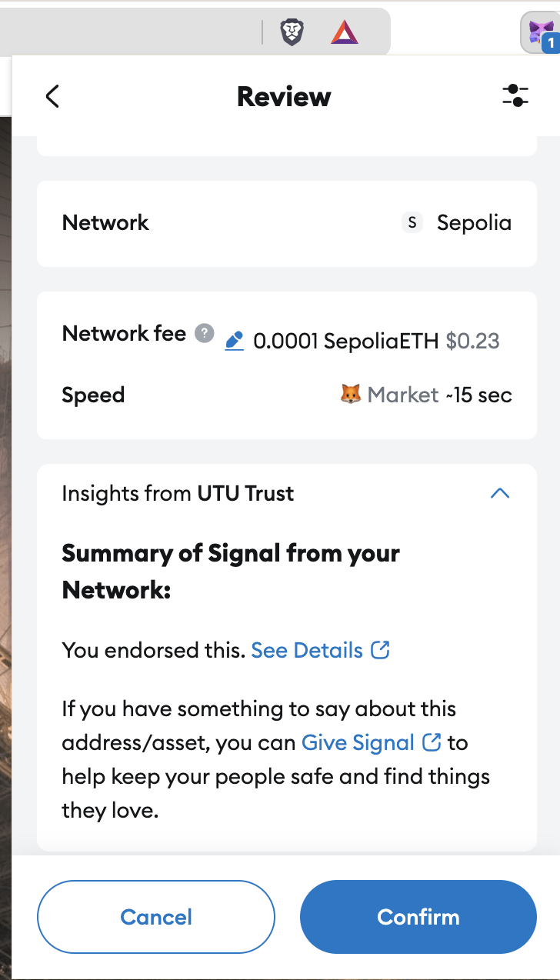The width and height of the screenshot is (560, 980).
Task: Edit the network fee with the pencil icon
Action: pyautogui.click(x=234, y=341)
